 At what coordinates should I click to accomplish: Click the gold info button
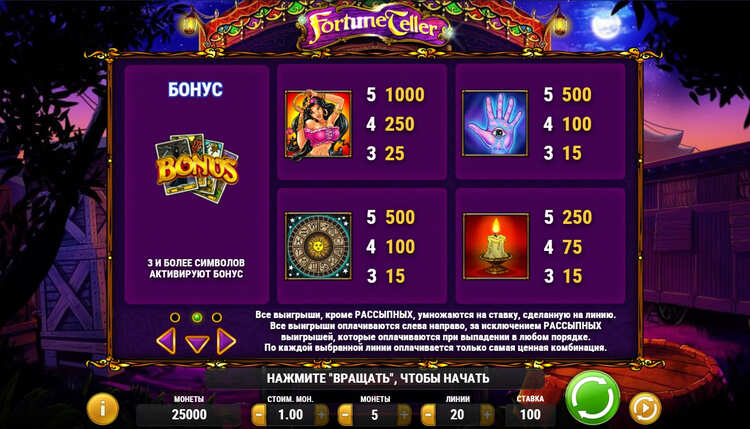coord(102,409)
